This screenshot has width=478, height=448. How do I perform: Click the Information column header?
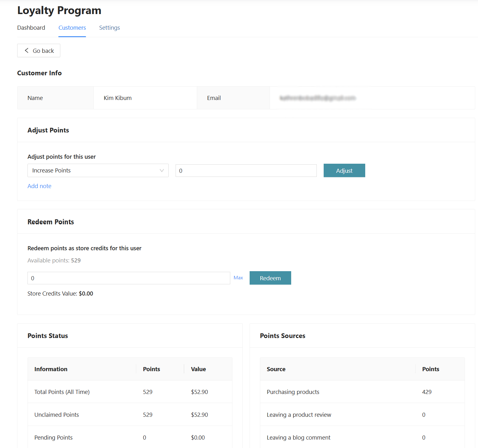coord(51,369)
